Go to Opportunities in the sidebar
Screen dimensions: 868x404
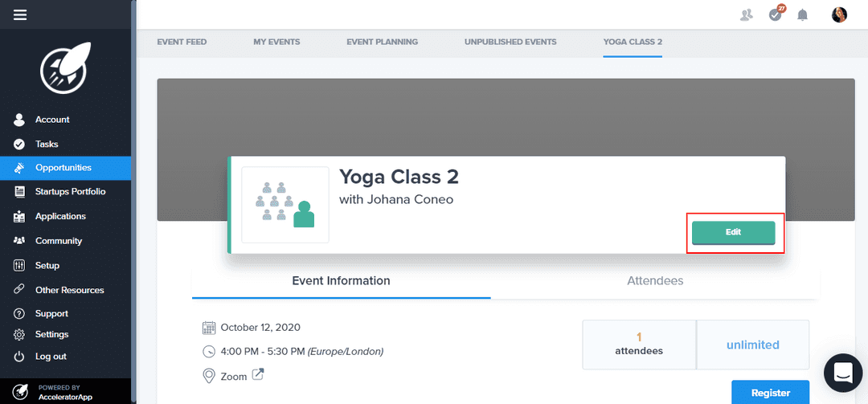click(63, 168)
